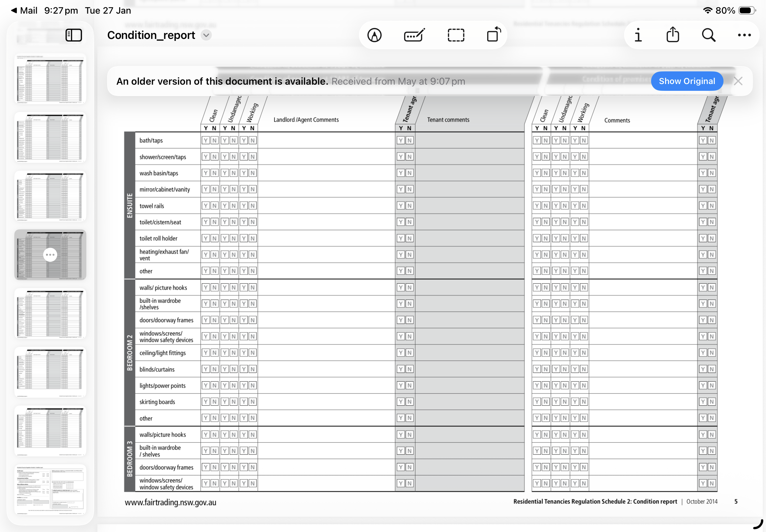Open the More options ellipsis menu
The width and height of the screenshot is (766, 532).
[744, 35]
